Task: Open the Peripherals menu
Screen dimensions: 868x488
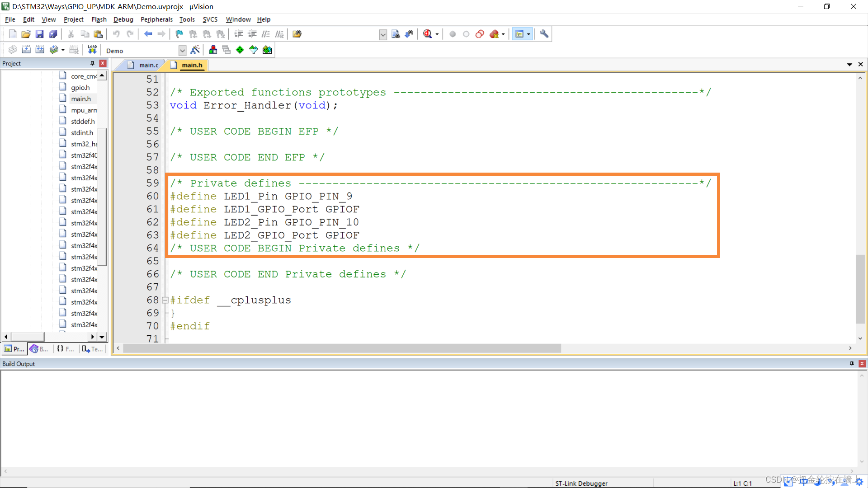Action: [157, 19]
